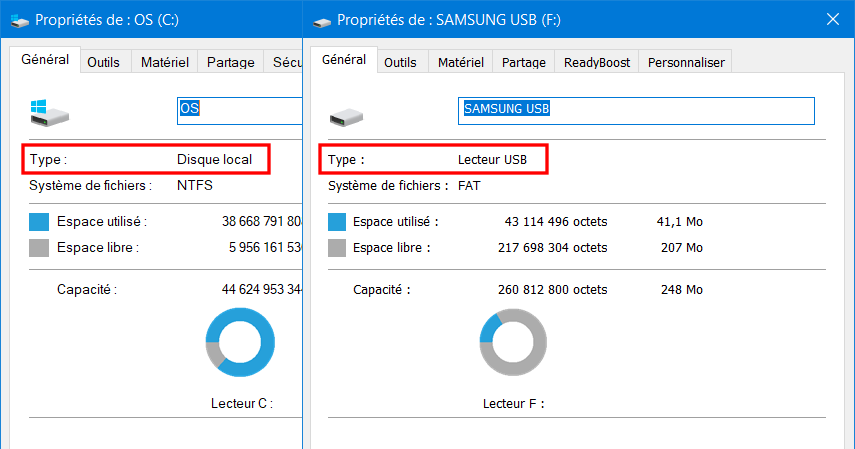Click blue Espace utilisé swatch in OS window

[39, 222]
